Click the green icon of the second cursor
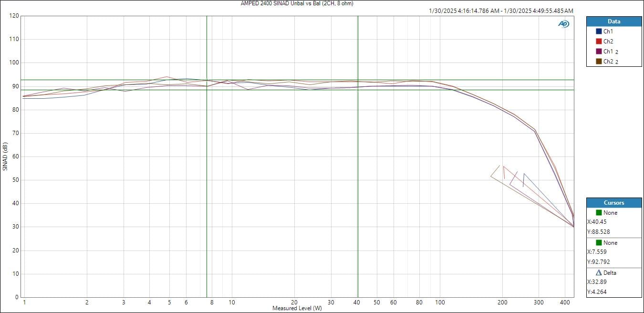644x313 pixels. (599, 242)
